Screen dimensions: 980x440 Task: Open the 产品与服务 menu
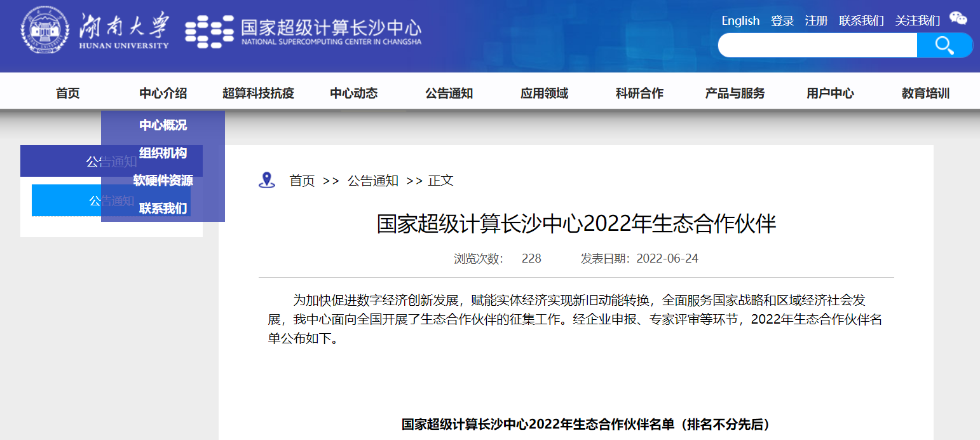(735, 93)
